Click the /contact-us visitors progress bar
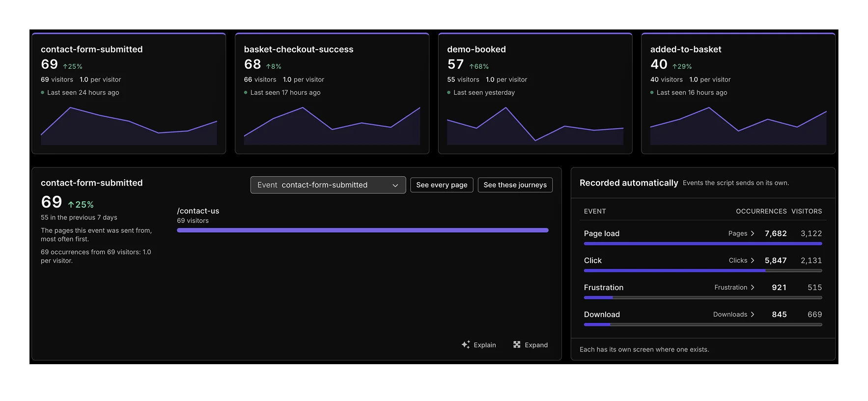 tap(363, 230)
